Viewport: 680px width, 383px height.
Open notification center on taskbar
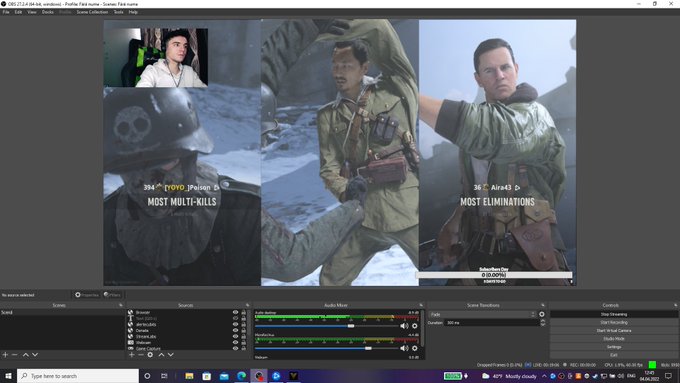(668, 376)
